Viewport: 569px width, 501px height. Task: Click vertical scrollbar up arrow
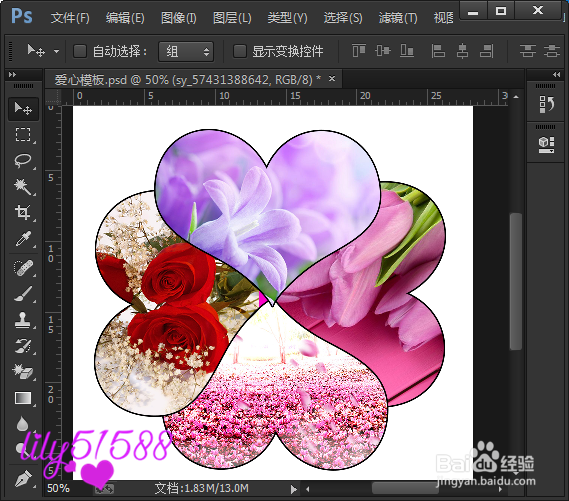pos(516,96)
